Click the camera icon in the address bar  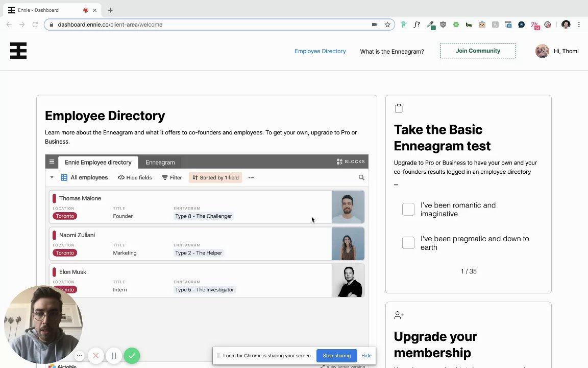pos(374,25)
